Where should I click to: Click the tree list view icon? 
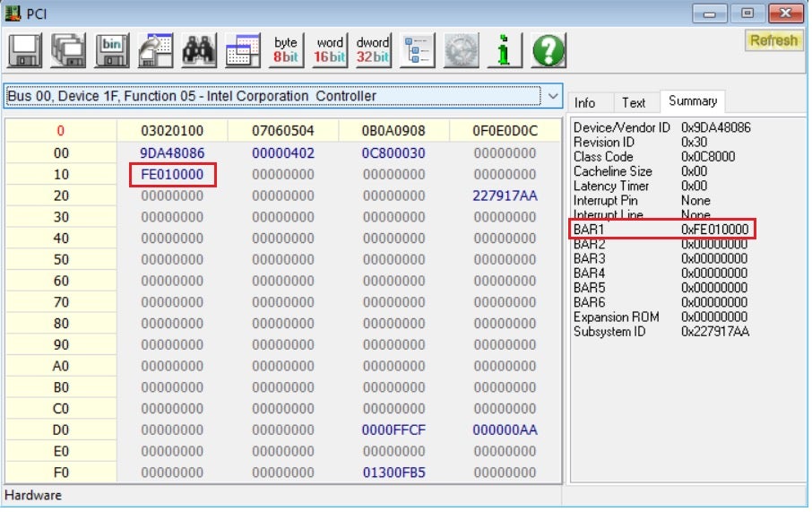click(x=417, y=50)
